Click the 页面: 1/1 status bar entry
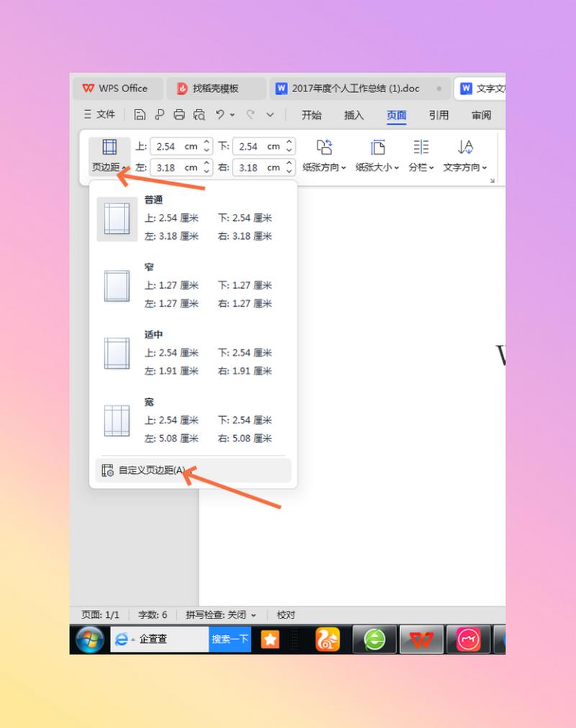 tap(100, 615)
